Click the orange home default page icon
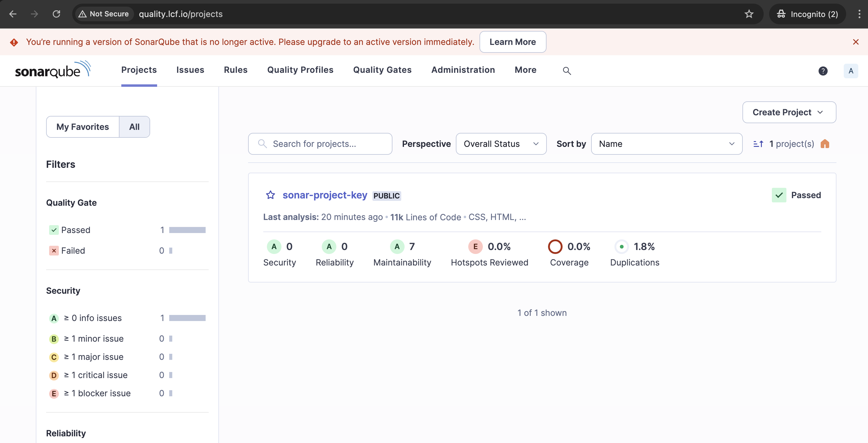The height and width of the screenshot is (443, 868). 825,144
